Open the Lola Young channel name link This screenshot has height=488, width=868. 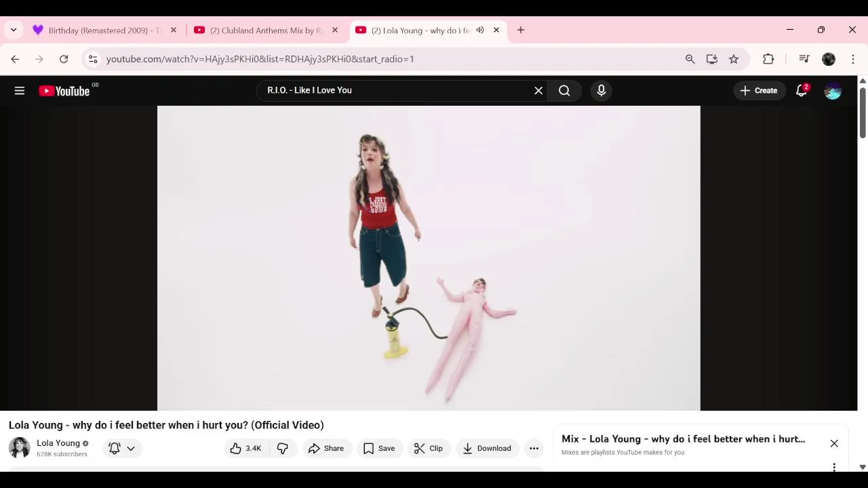(58, 443)
